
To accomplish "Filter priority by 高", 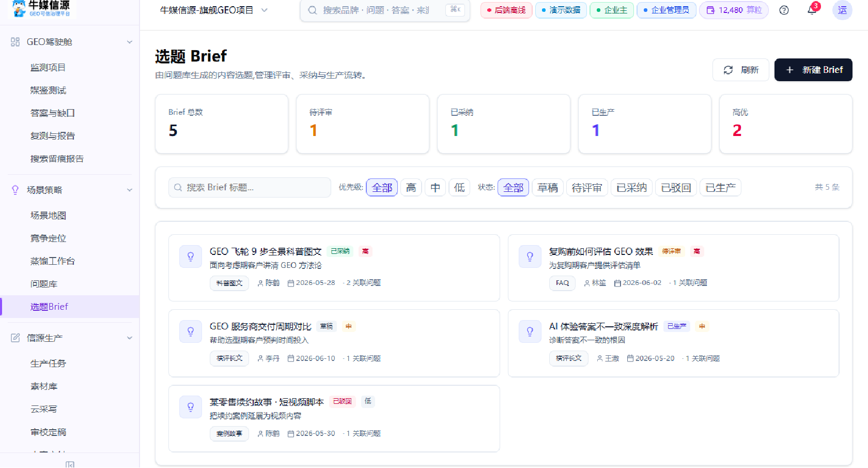I will tap(411, 187).
